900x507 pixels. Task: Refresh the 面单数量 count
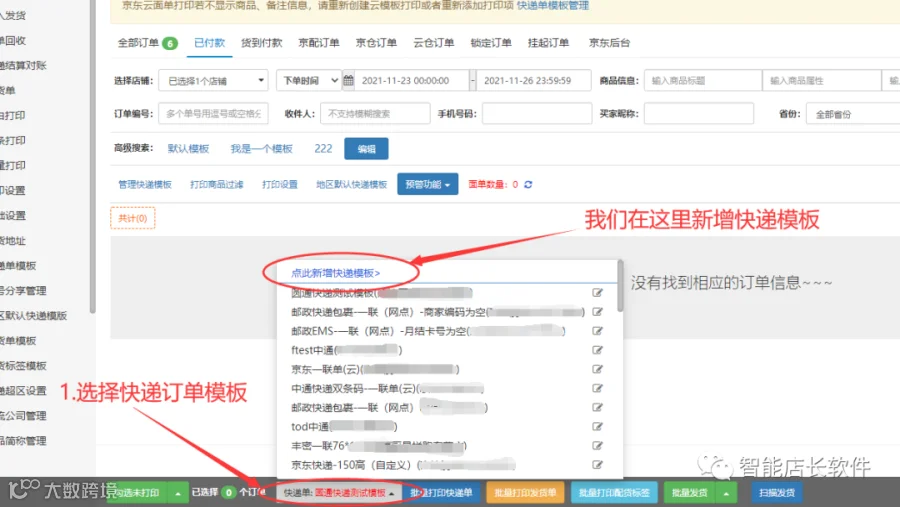pos(528,184)
